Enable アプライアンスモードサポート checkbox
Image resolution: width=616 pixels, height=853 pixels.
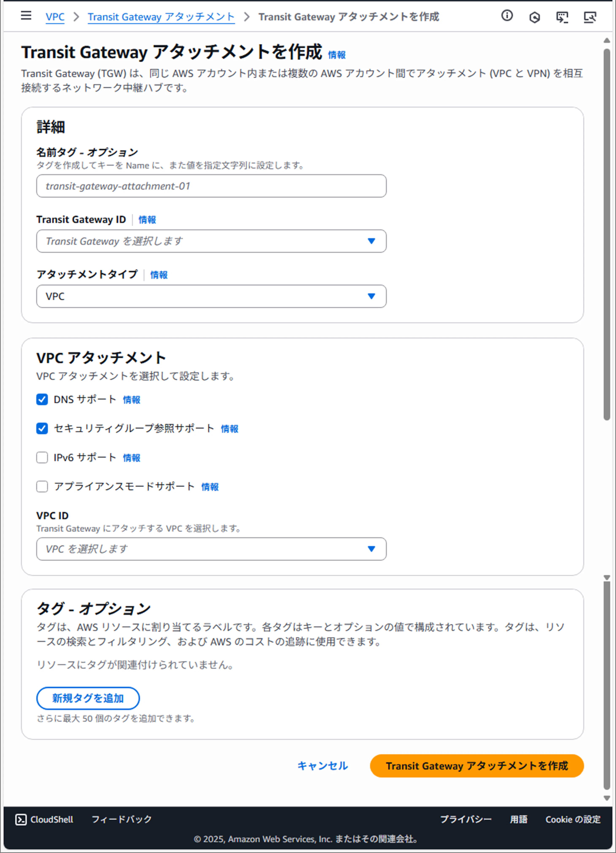tap(42, 486)
